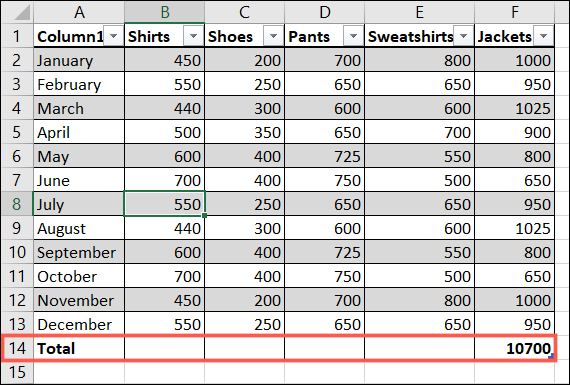Screen dimensions: 570x385
Task: Select row 8 header
Action: pyautogui.click(x=17, y=204)
